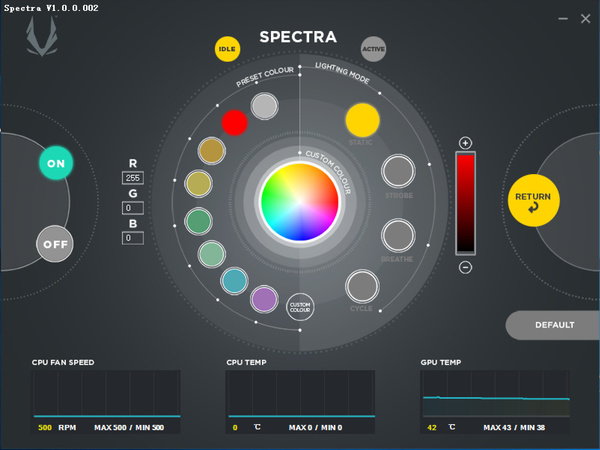Click the CPU FAN SPEED graph
This screenshot has height=450, width=600.
106,394
